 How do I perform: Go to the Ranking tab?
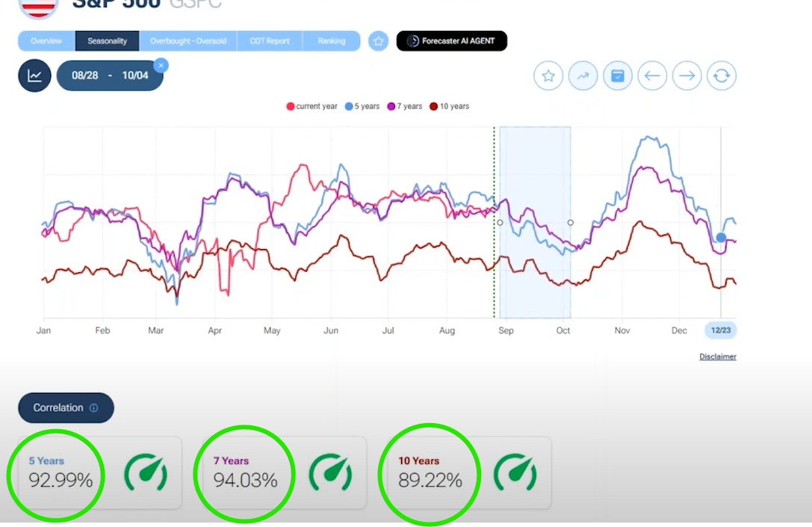pos(332,41)
